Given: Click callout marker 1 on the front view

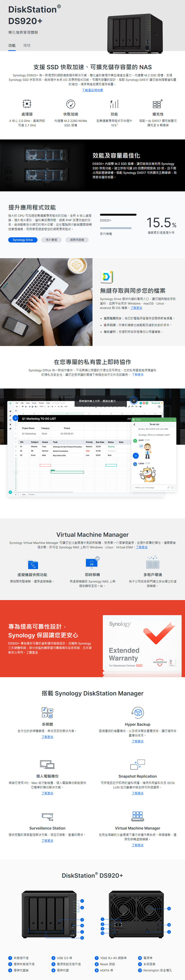Looking at the screenshot, I should point(82,901).
